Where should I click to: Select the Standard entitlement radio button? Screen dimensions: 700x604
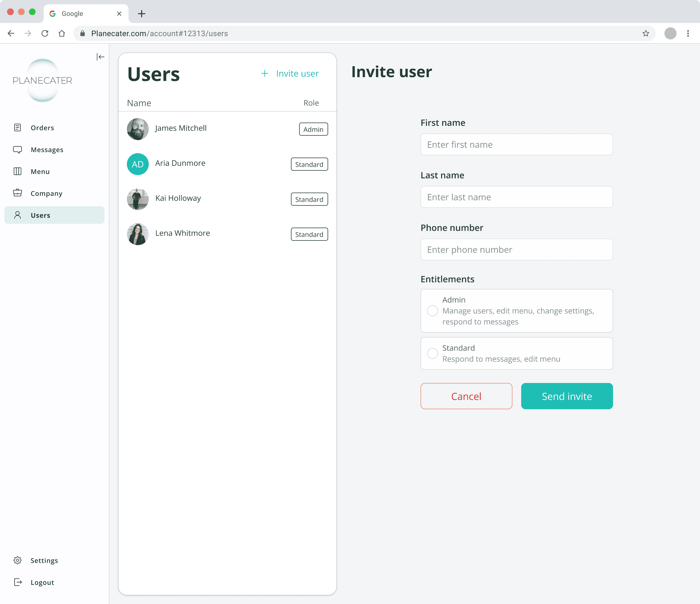pos(432,353)
